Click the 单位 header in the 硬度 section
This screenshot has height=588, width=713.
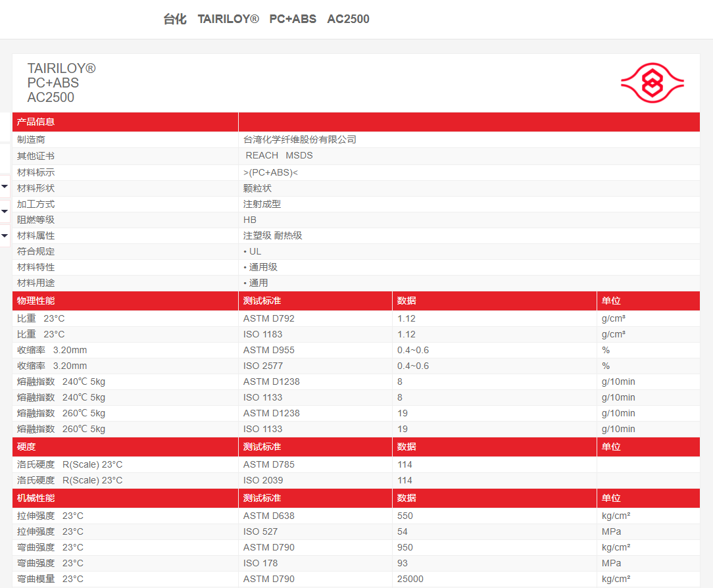pyautogui.click(x=610, y=447)
